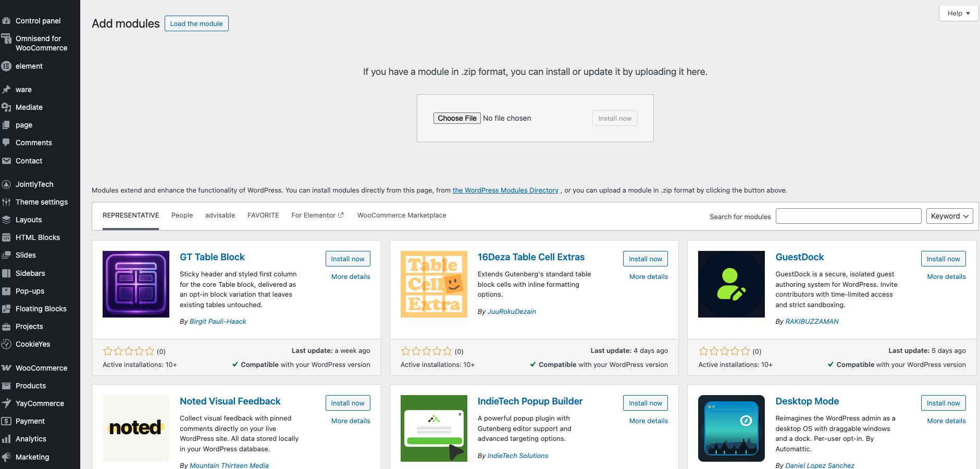Click the Table Cell Extra thumbnail
Viewport: 980px width, 469px height.
tap(434, 284)
